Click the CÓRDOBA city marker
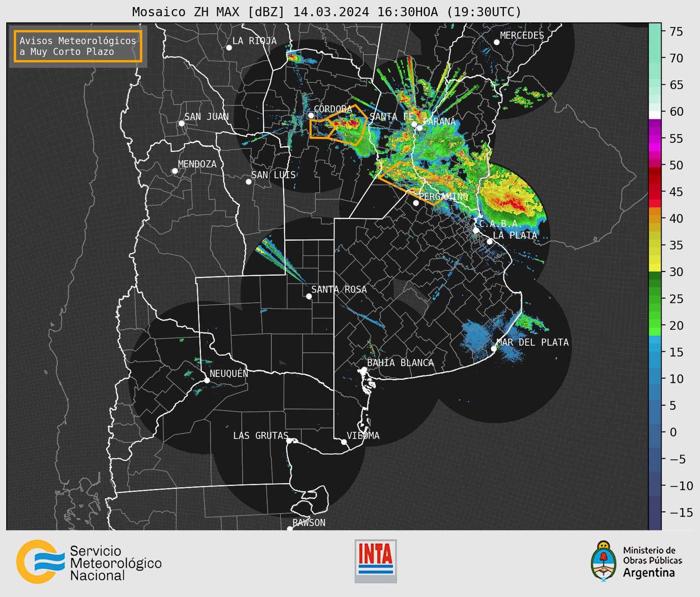The height and width of the screenshot is (597, 700). coord(311,115)
